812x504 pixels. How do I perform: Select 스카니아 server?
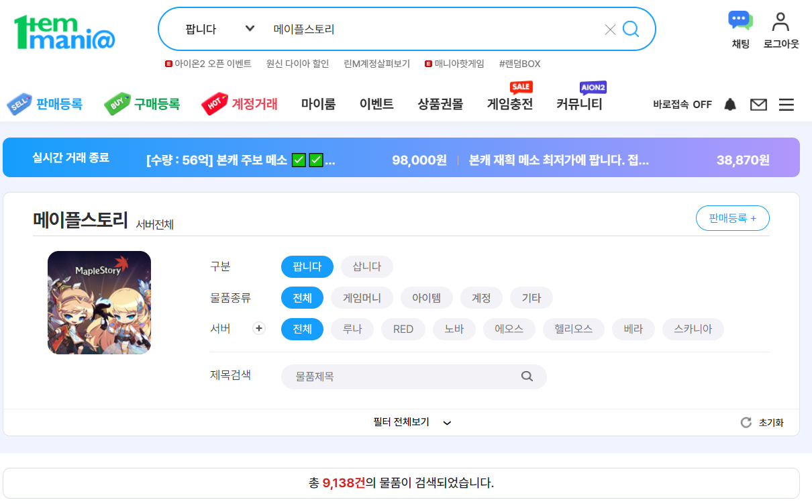coord(693,330)
